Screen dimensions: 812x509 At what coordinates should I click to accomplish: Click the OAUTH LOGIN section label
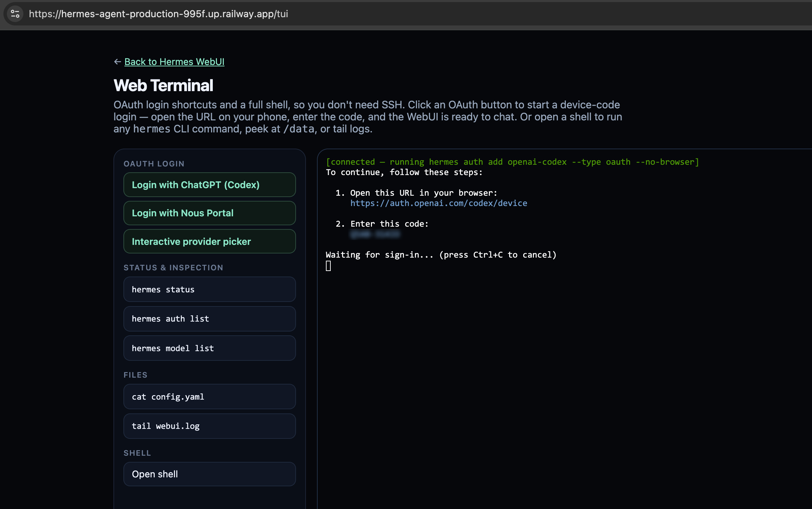click(154, 164)
